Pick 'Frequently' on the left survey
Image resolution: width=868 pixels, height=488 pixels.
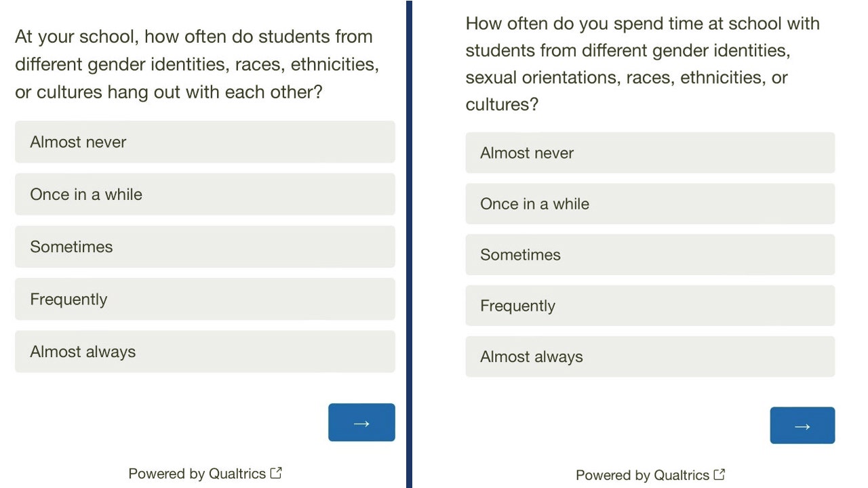click(205, 299)
